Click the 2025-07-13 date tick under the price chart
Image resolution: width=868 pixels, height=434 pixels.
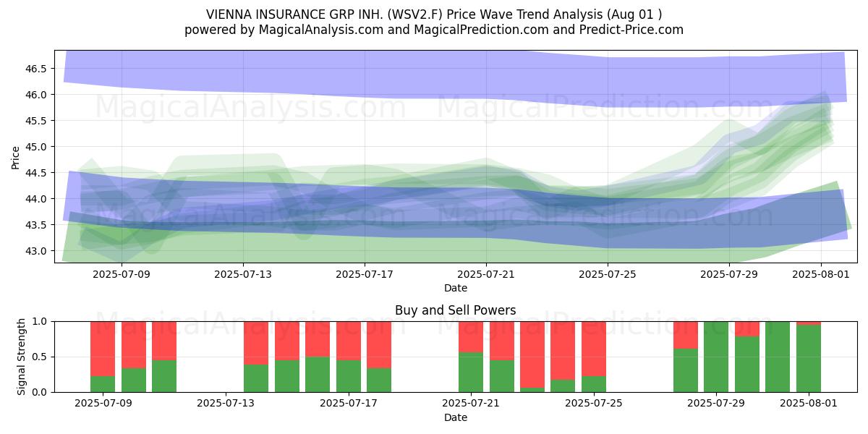pyautogui.click(x=243, y=275)
